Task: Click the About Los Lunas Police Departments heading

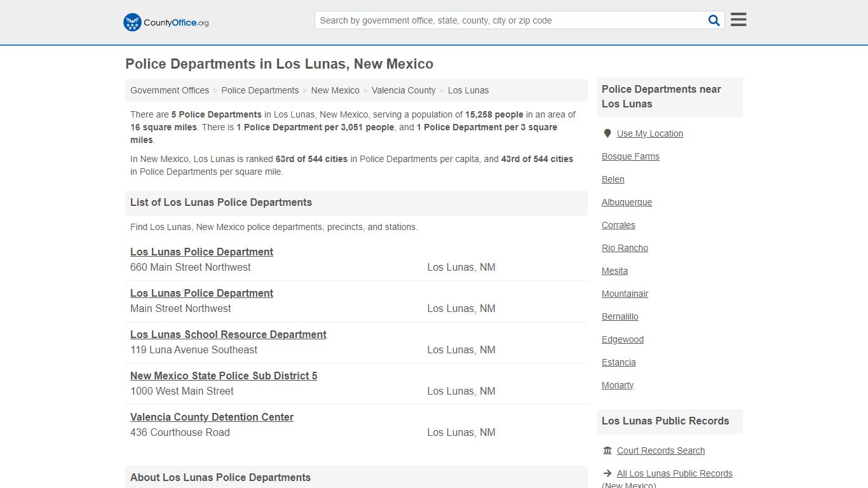Action: pos(220,478)
